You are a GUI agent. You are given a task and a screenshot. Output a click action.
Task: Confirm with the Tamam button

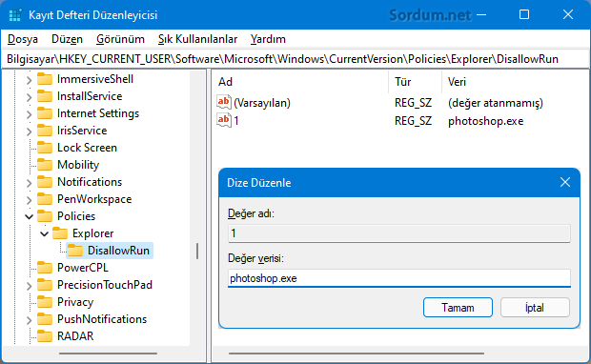[x=458, y=308]
